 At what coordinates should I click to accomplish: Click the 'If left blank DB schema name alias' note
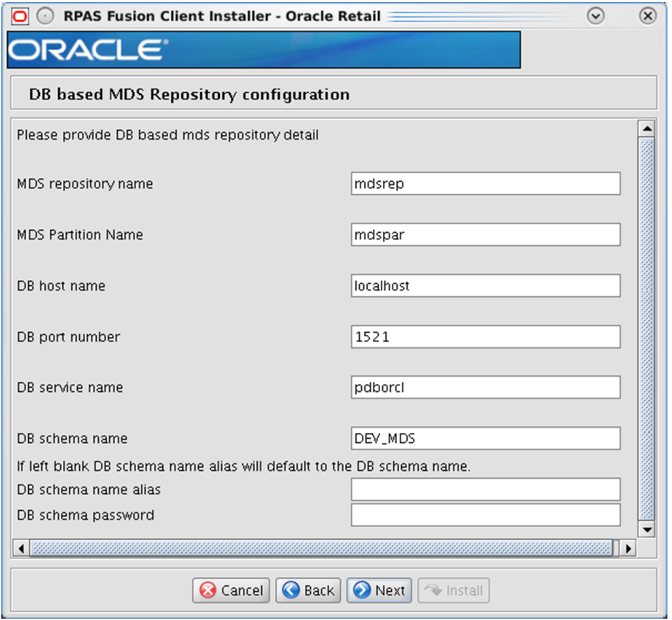point(243,466)
